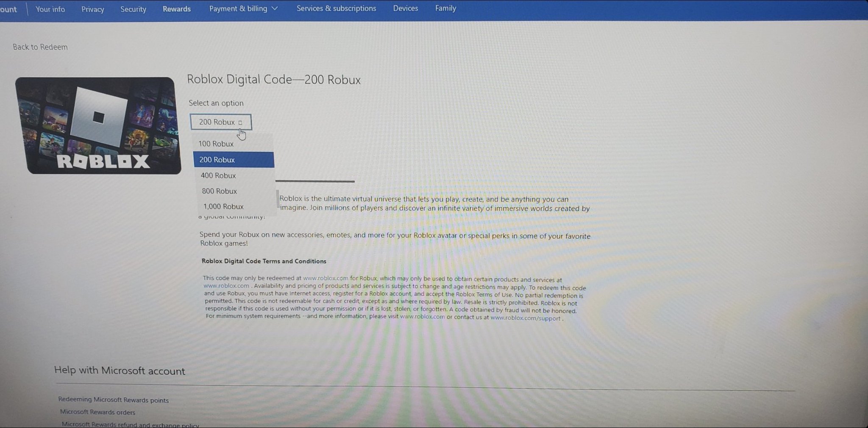This screenshot has height=428, width=868.
Task: Click the Back to Redeem link
Action: pyautogui.click(x=40, y=47)
